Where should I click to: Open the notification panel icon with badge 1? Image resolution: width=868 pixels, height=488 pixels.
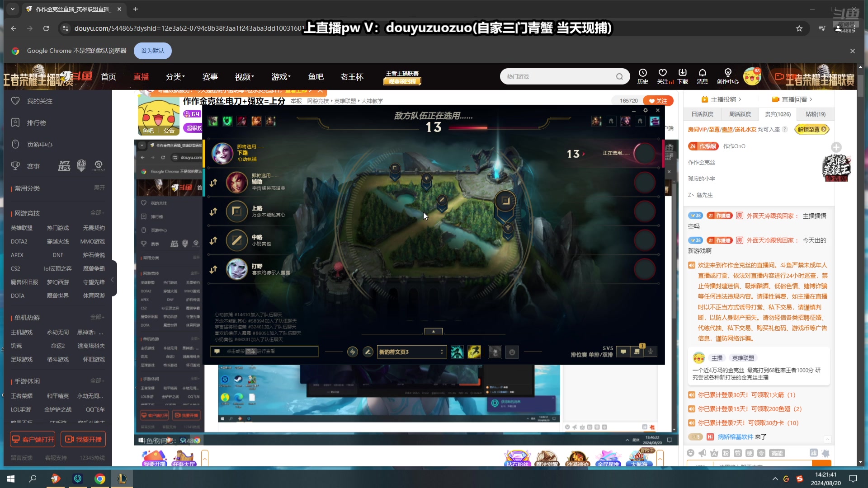click(x=637, y=351)
